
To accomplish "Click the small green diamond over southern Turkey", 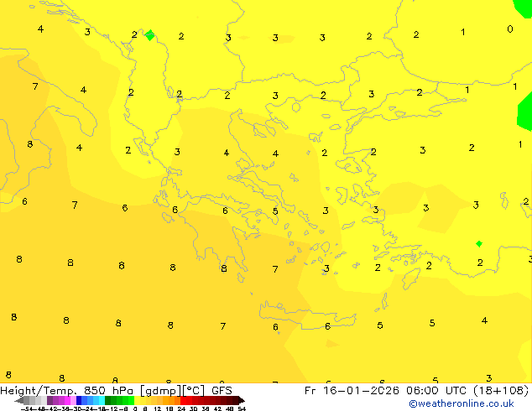I will coord(479,244).
